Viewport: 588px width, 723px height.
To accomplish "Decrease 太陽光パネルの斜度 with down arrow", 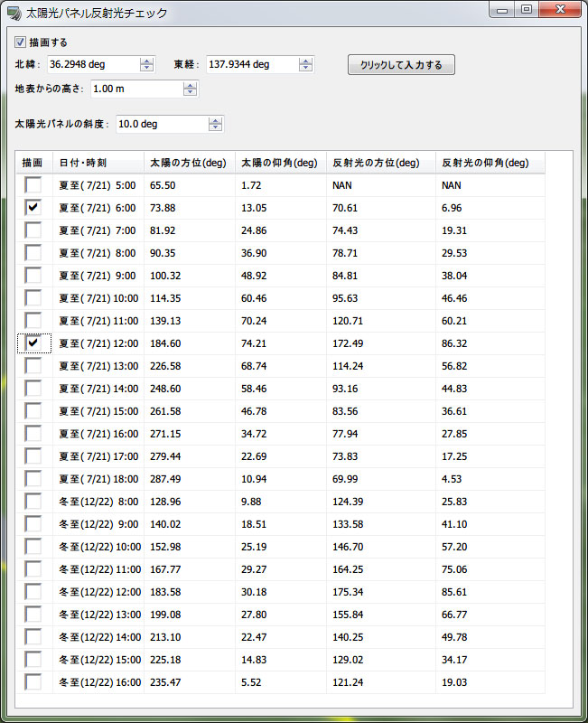I will [215, 127].
